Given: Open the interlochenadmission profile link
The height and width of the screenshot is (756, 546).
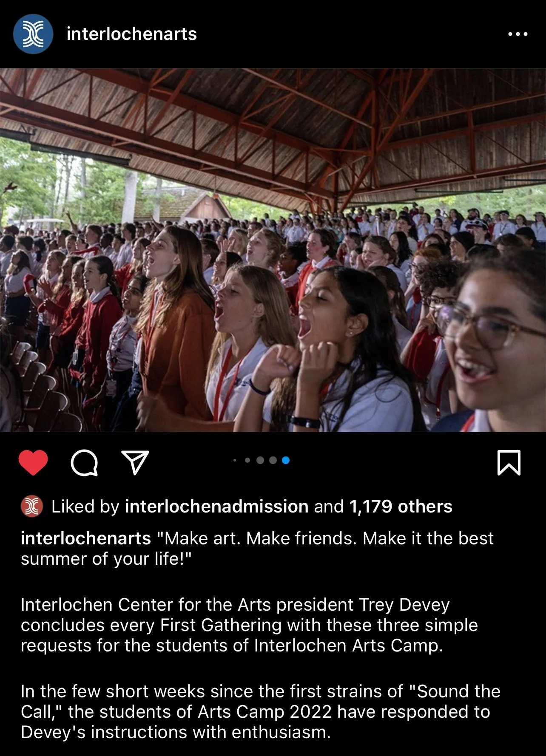Looking at the screenshot, I should click(216, 506).
